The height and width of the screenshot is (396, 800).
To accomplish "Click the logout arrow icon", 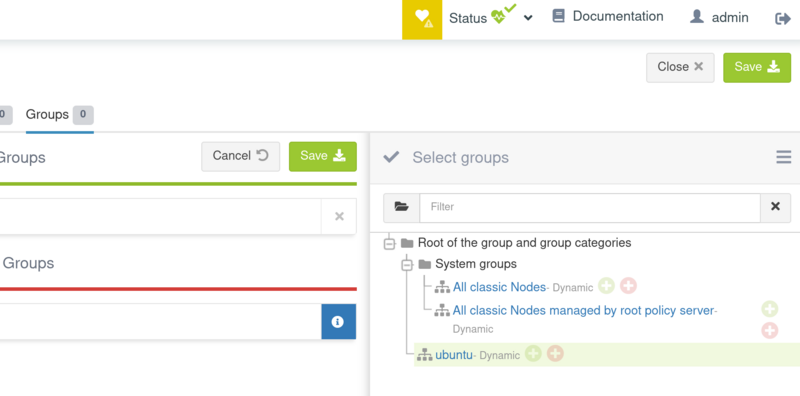I will tap(783, 19).
